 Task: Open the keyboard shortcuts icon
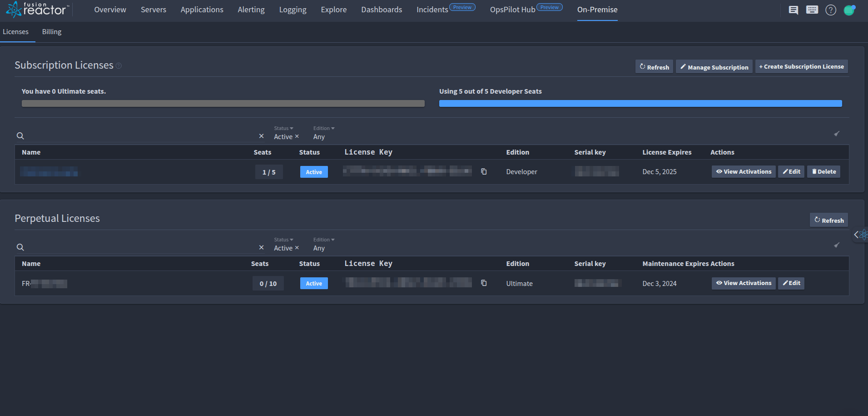tap(812, 10)
